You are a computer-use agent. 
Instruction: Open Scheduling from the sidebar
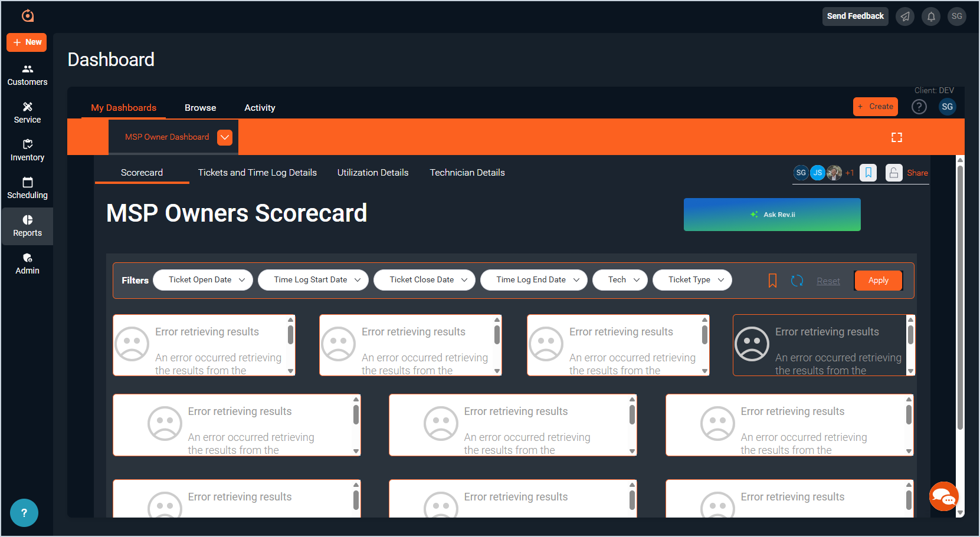(27, 189)
